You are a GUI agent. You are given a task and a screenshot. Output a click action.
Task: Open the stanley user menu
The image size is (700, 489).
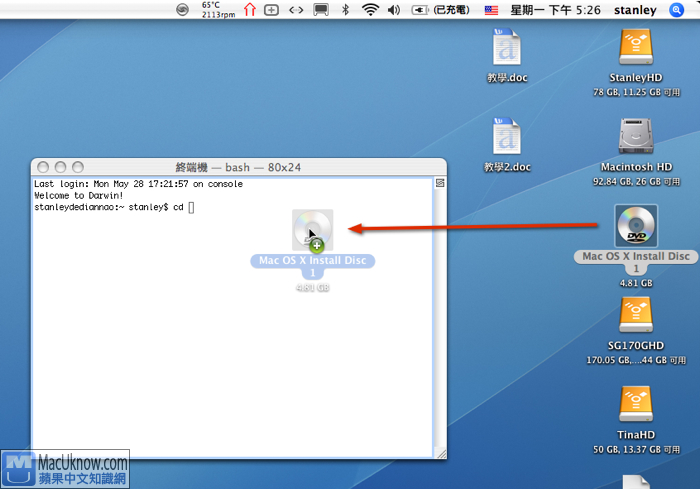tap(635, 10)
